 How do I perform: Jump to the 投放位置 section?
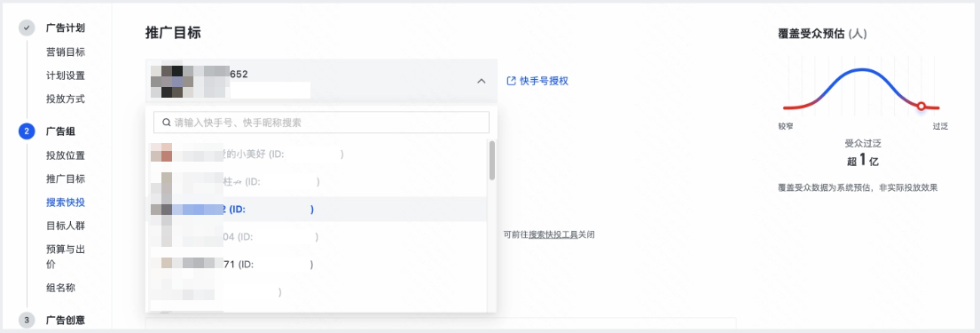(66, 155)
